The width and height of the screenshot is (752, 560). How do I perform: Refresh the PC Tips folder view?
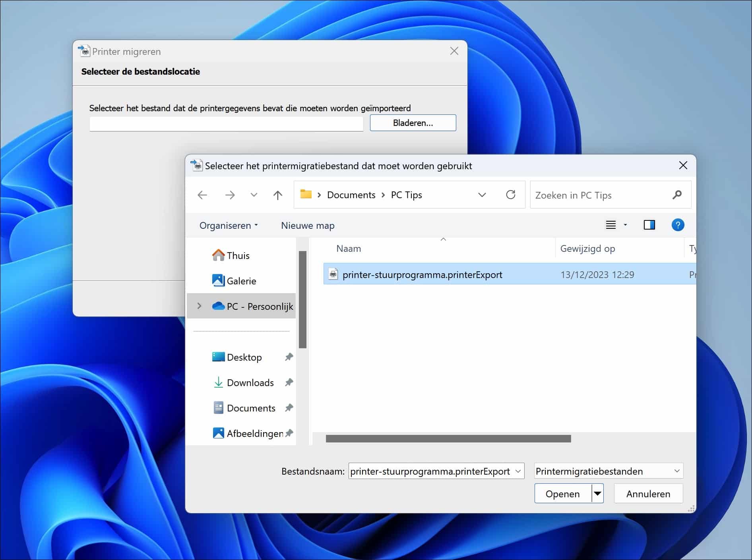[x=511, y=195]
